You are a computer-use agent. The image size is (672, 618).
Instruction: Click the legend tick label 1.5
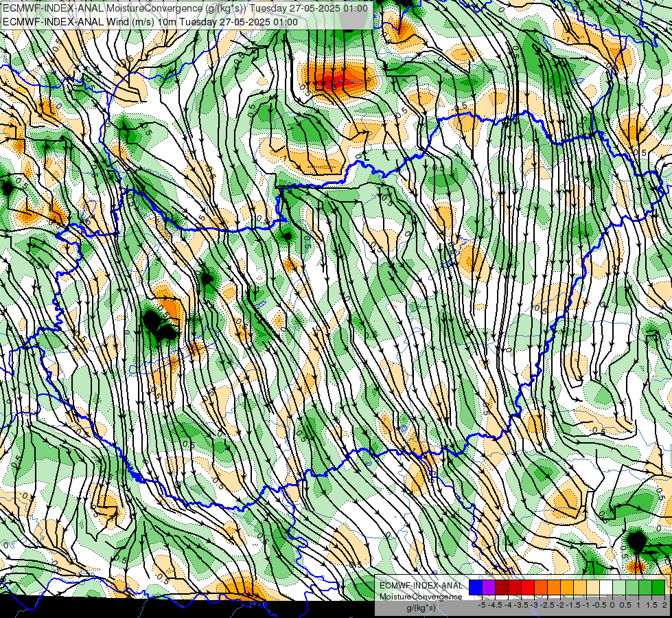(651, 605)
